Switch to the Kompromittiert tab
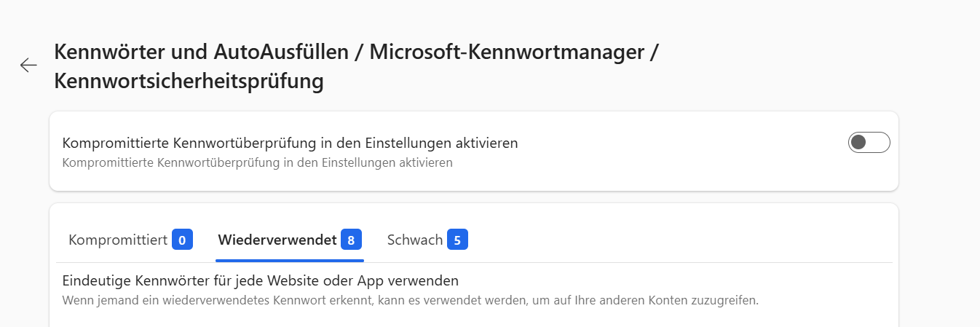The width and height of the screenshot is (980, 327). click(x=118, y=240)
